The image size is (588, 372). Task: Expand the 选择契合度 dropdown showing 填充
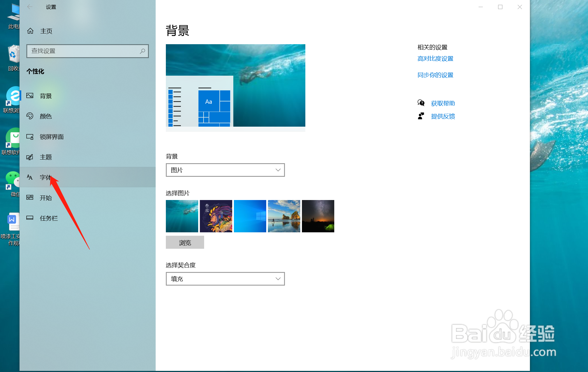(x=225, y=279)
